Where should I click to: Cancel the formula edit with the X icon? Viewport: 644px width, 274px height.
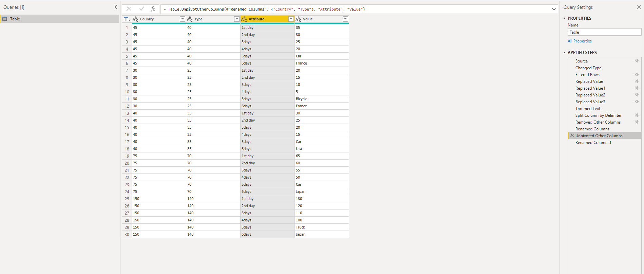(129, 9)
